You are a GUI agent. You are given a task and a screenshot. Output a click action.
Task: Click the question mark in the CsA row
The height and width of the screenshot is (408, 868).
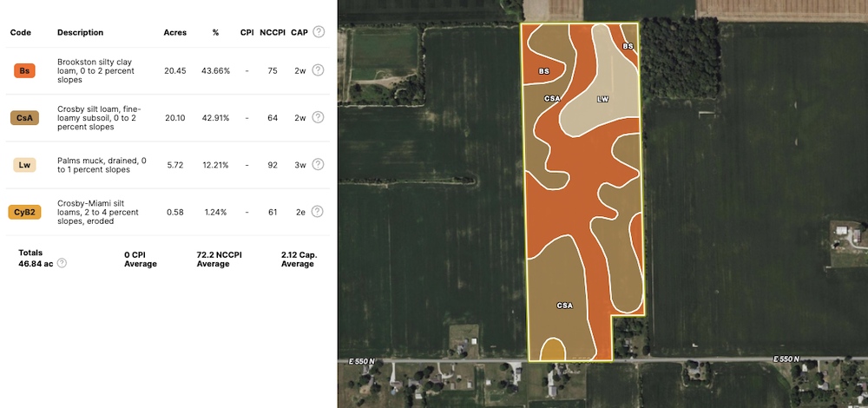(318, 117)
